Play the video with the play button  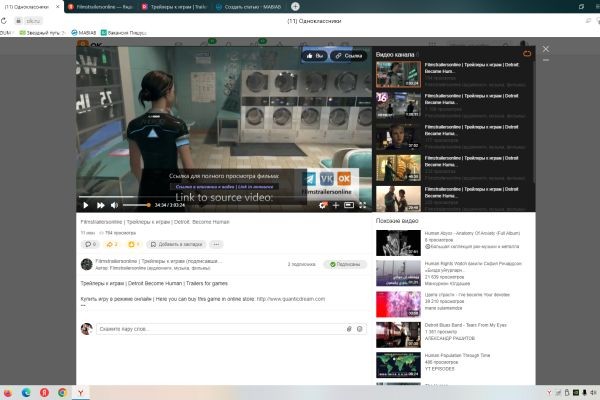pos(86,205)
